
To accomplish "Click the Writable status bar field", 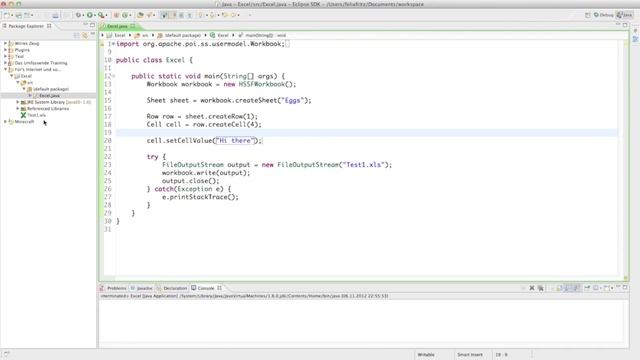I will click(426, 355).
